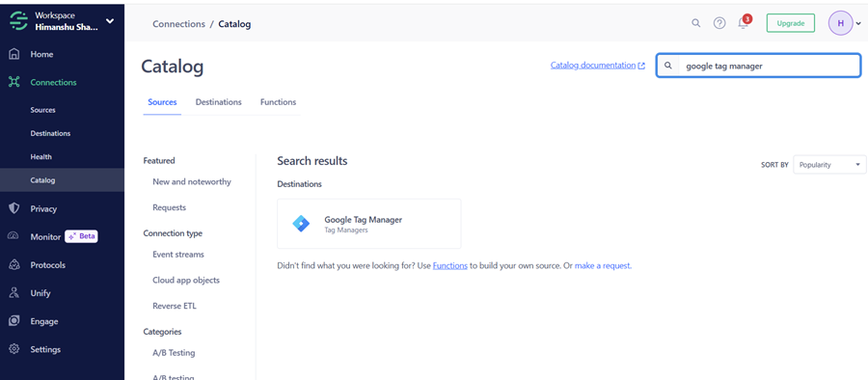Click the external link icon beside documentation
Viewport: 868px width, 380px height.
[641, 66]
